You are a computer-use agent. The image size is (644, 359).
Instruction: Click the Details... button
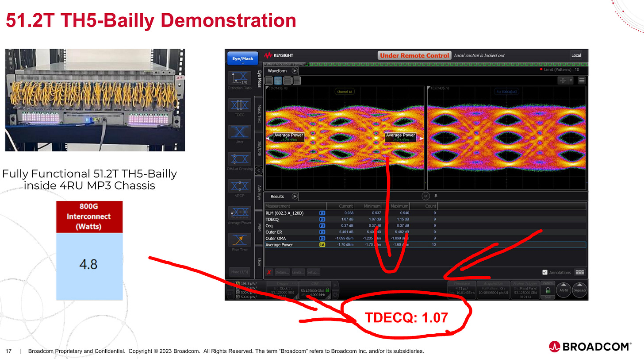coord(283,272)
